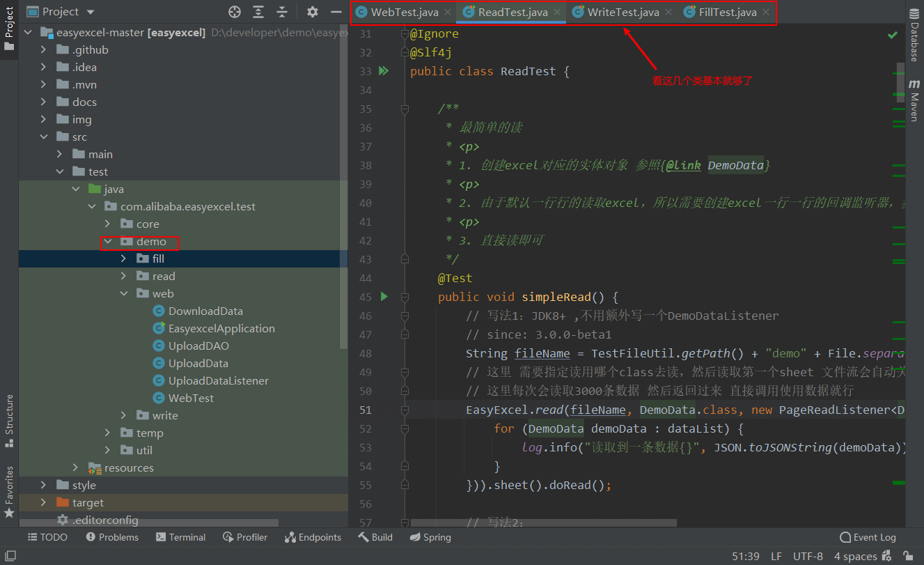Expand the fill package
Image resolution: width=924 pixels, height=565 pixels.
coord(124,258)
